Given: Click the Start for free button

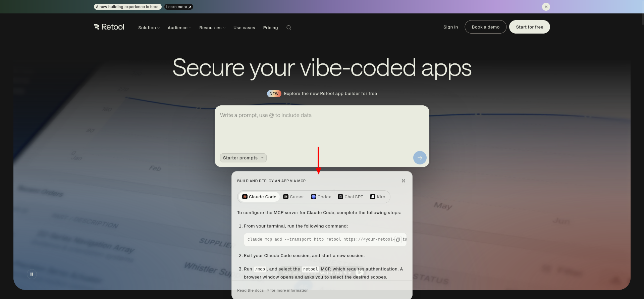Looking at the screenshot, I should coord(530,27).
